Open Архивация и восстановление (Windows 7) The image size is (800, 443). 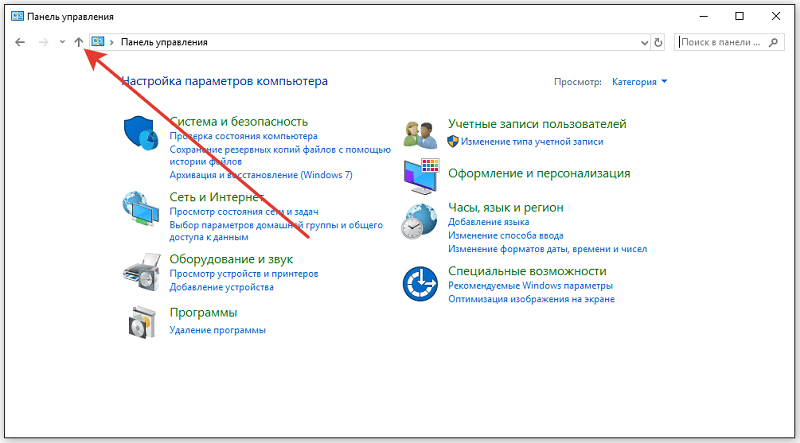click(x=261, y=175)
